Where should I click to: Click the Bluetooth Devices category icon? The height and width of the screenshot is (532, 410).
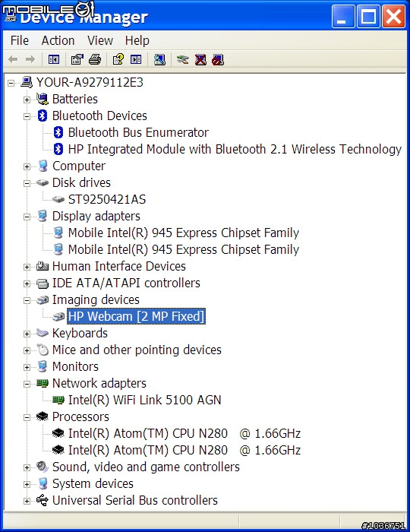(x=43, y=116)
